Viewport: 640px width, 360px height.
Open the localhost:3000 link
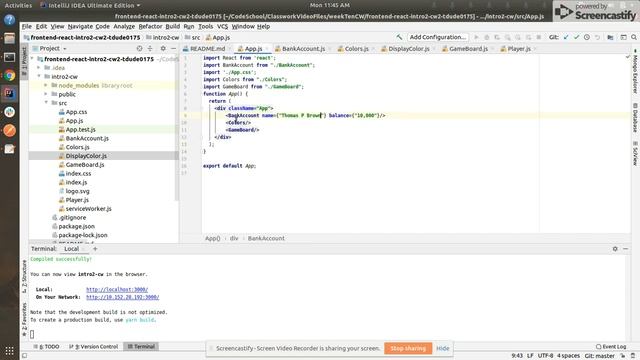point(117,289)
